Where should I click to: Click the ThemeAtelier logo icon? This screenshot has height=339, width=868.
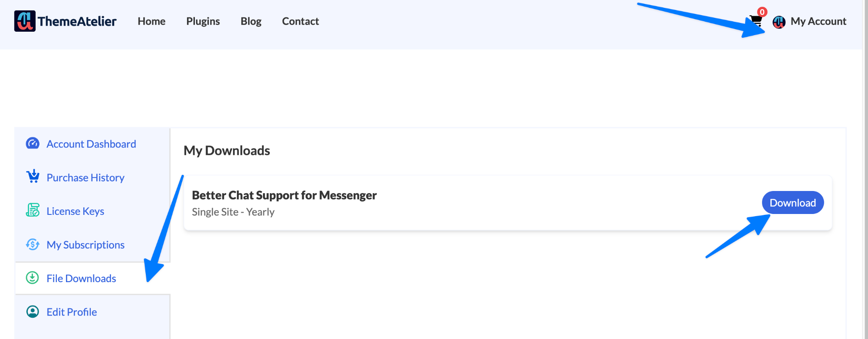tap(25, 21)
